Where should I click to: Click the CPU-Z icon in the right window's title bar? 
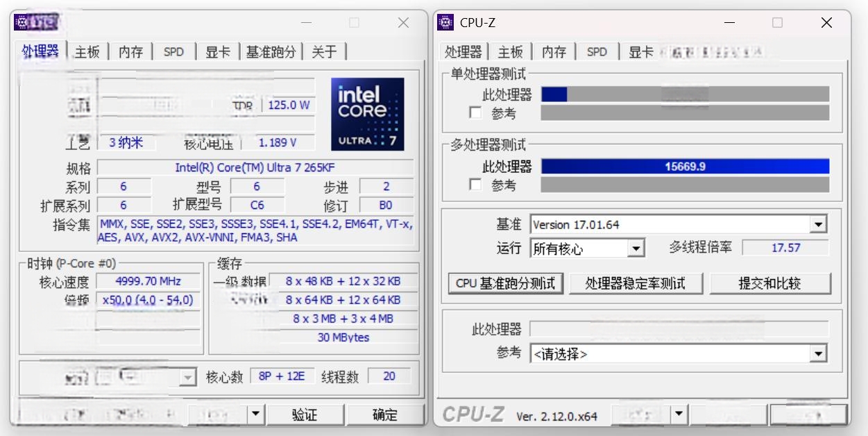445,23
